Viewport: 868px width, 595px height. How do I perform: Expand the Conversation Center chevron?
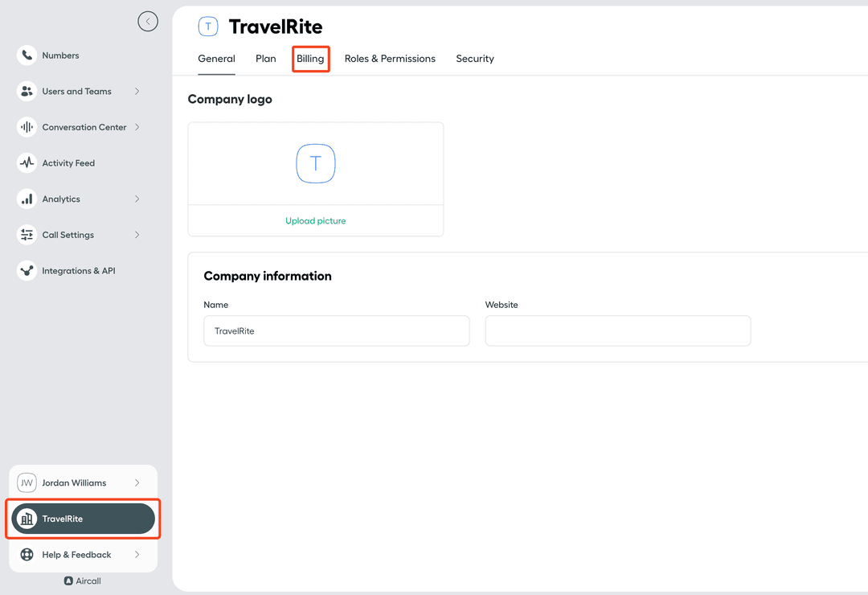tap(137, 127)
